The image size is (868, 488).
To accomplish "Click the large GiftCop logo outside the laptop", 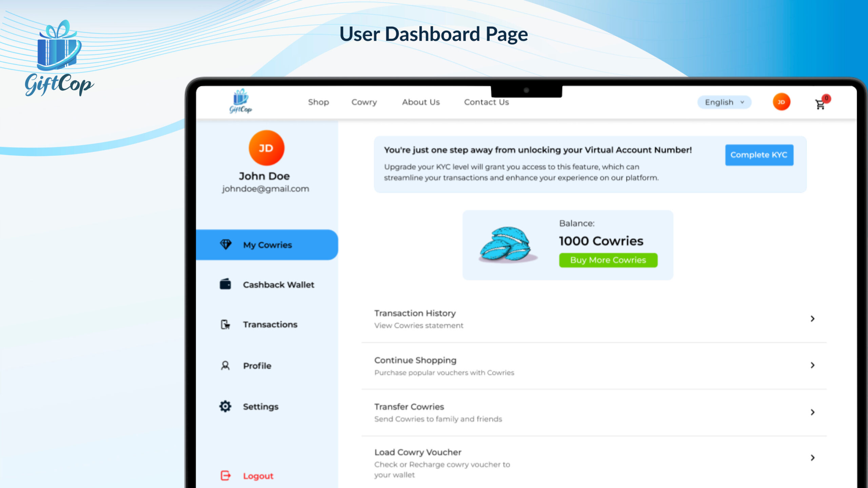I will [x=59, y=58].
